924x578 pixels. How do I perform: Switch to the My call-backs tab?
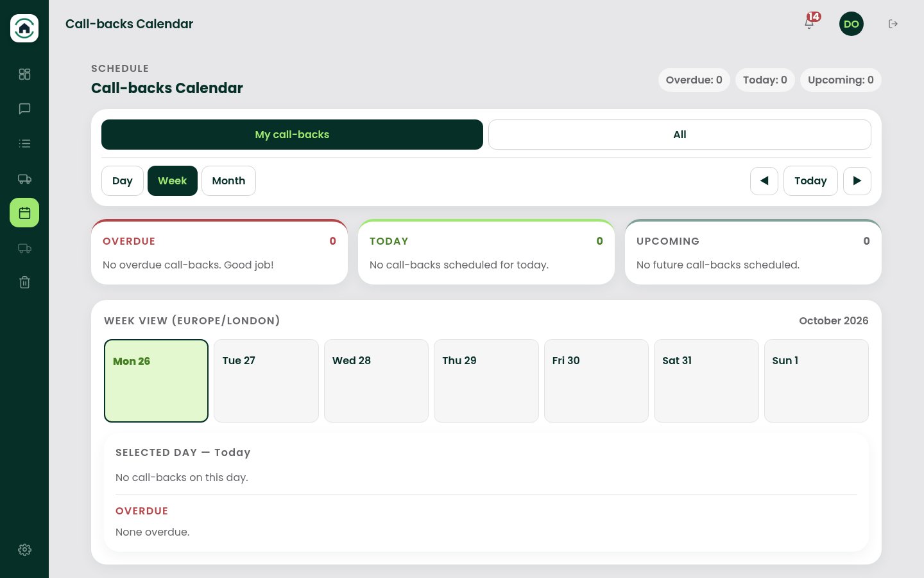pos(292,135)
